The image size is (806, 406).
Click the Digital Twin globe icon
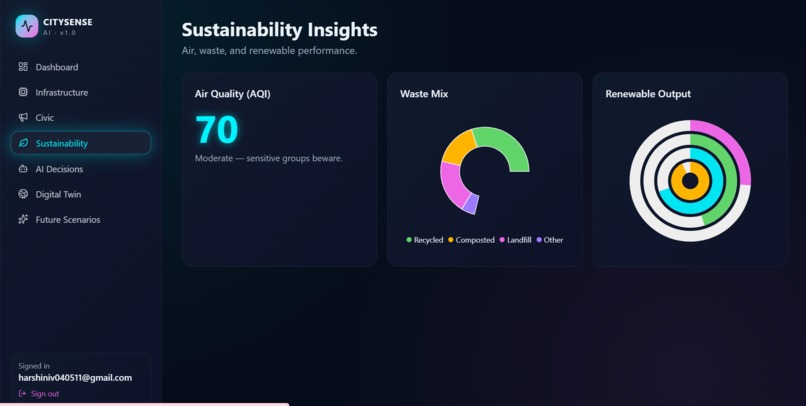pos(23,194)
